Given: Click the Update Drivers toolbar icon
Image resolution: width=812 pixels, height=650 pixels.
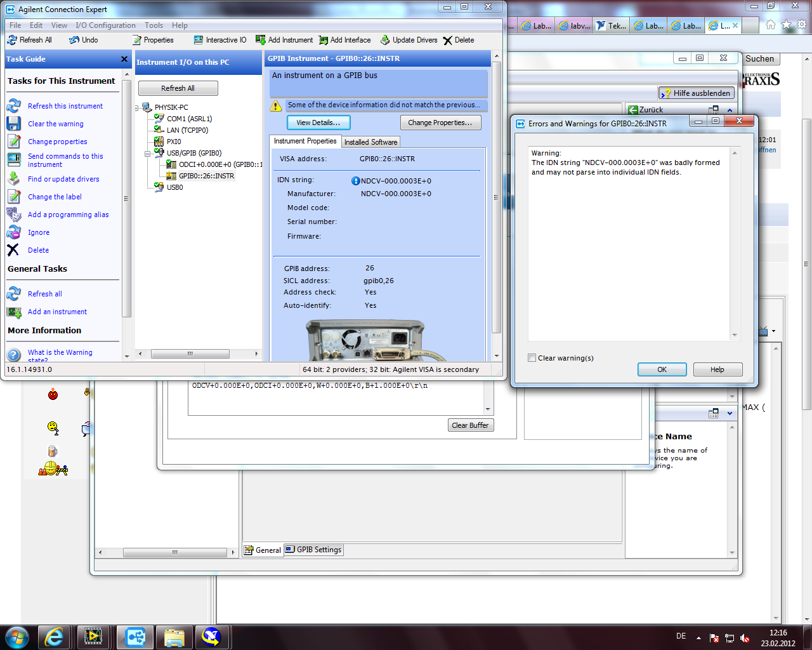Looking at the screenshot, I should tap(385, 40).
